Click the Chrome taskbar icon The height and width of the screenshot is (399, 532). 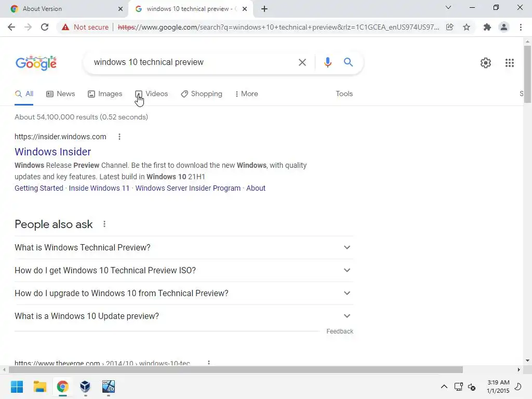62,387
